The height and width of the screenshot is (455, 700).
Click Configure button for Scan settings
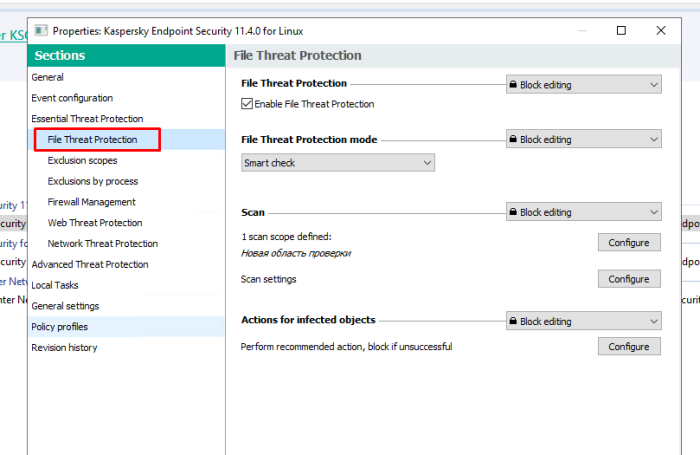pos(629,279)
